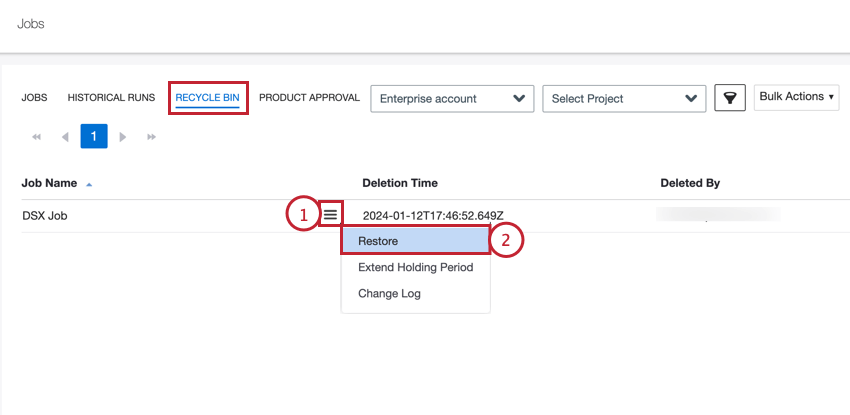
Task: Click page number 1 button
Action: click(94, 136)
